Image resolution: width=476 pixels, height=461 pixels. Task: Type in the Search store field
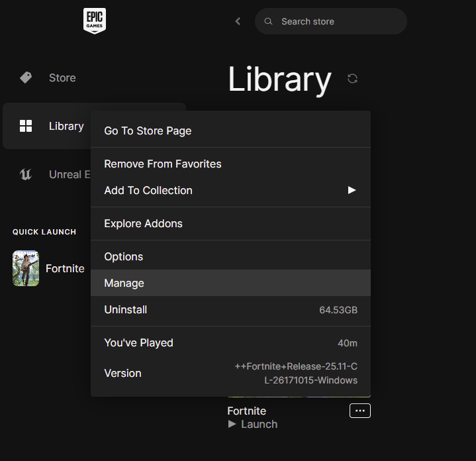[338, 21]
